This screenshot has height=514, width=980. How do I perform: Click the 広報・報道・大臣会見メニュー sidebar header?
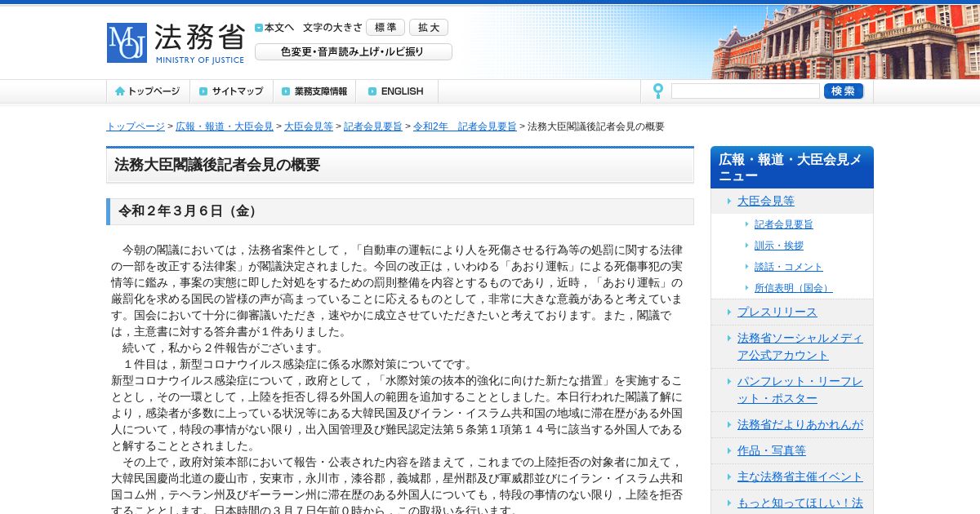(x=792, y=167)
